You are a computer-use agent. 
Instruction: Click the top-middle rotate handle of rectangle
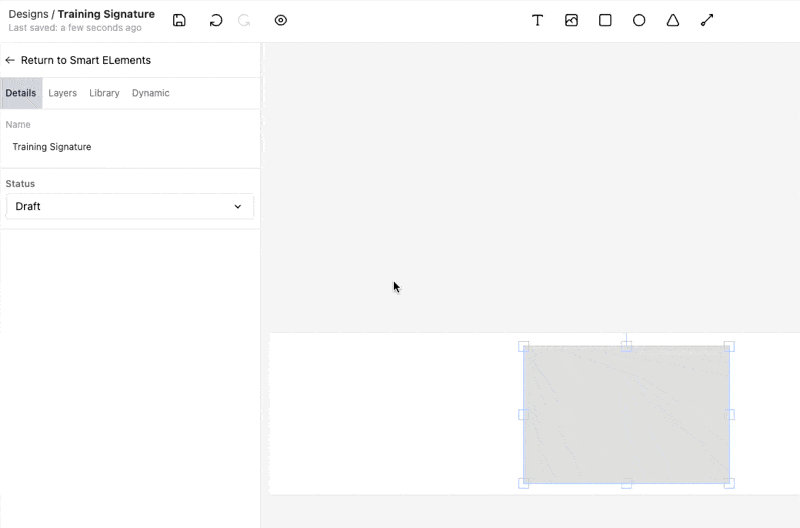(627, 347)
